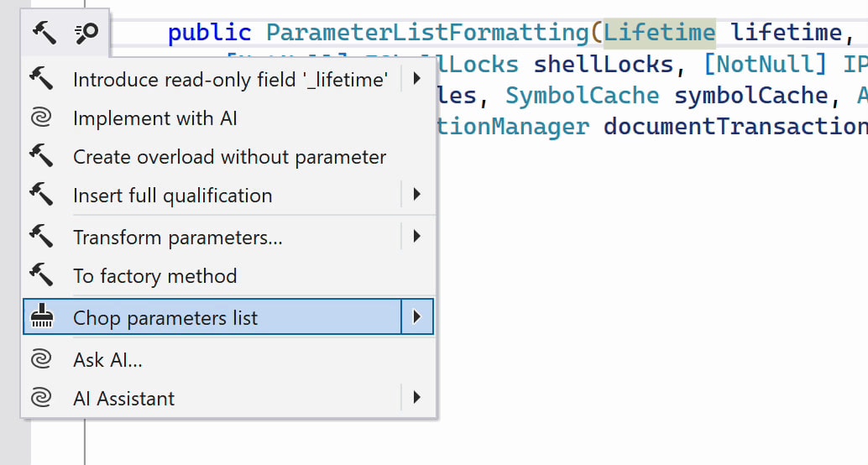Select Implement with AI menu entry
This screenshot has width=868, height=465.
click(155, 118)
